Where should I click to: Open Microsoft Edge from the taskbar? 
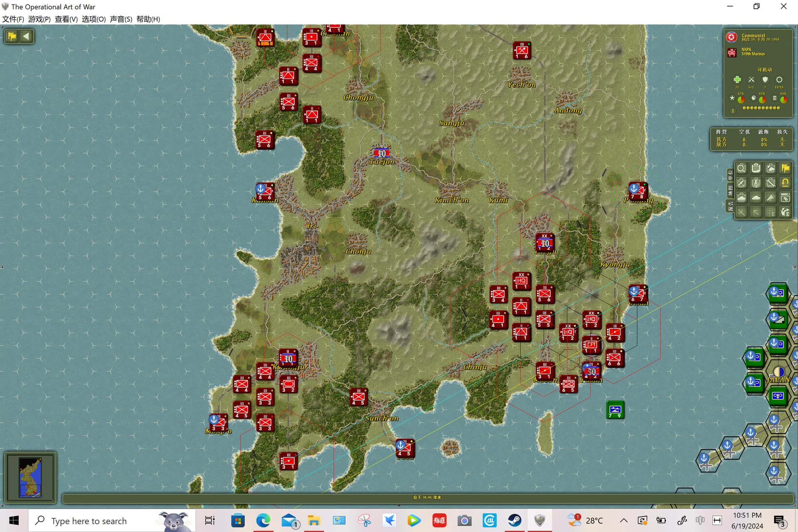coord(263,520)
